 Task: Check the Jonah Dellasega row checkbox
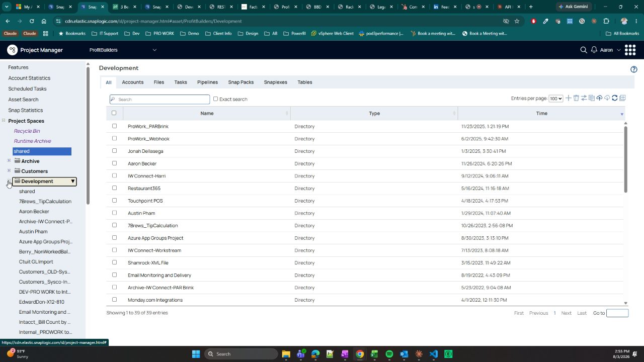point(114,151)
